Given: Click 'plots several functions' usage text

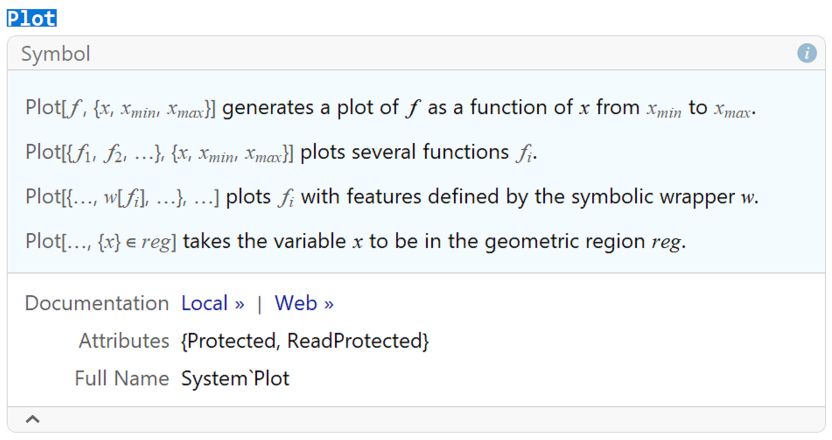Looking at the screenshot, I should coord(405,153).
